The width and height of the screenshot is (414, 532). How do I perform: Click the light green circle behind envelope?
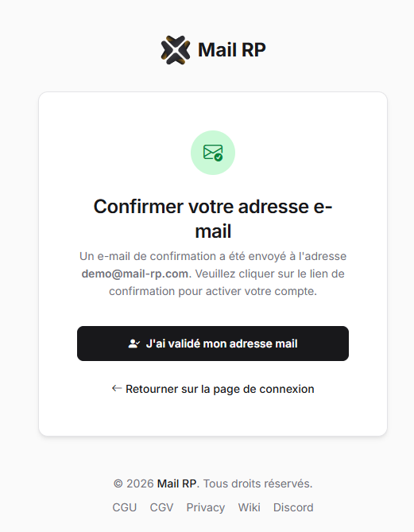point(213,153)
